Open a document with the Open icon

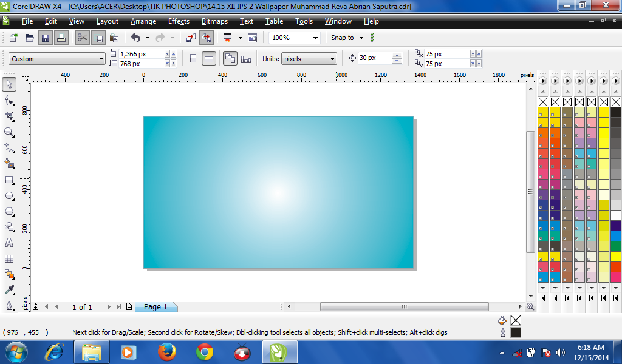point(29,37)
